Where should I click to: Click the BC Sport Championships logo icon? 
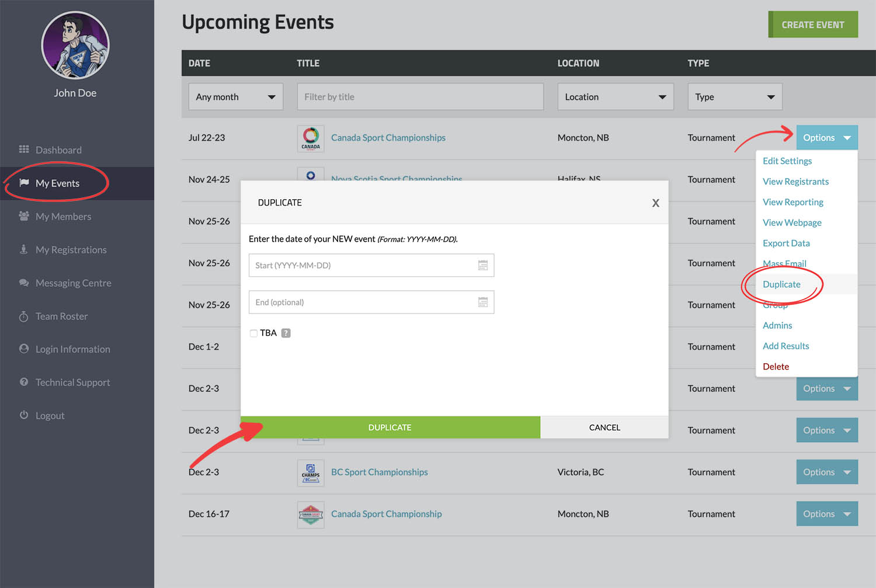[311, 472]
